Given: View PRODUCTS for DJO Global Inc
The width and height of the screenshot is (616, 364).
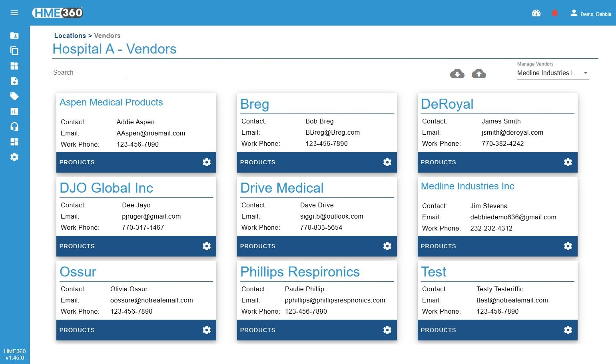Looking at the screenshot, I should pyautogui.click(x=77, y=246).
